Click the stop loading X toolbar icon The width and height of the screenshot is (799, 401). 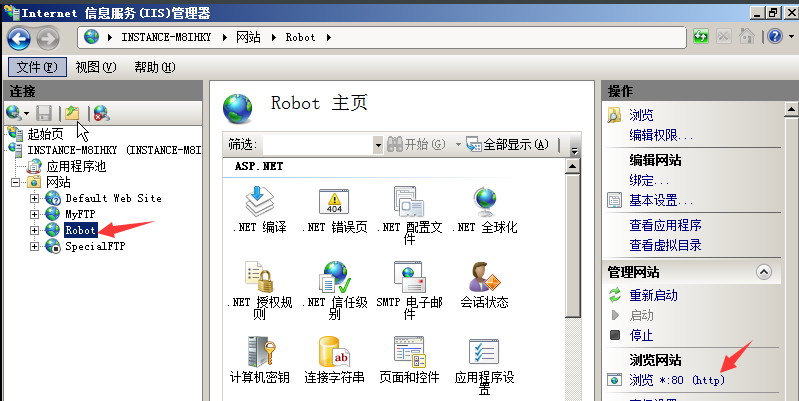pyautogui.click(x=724, y=37)
